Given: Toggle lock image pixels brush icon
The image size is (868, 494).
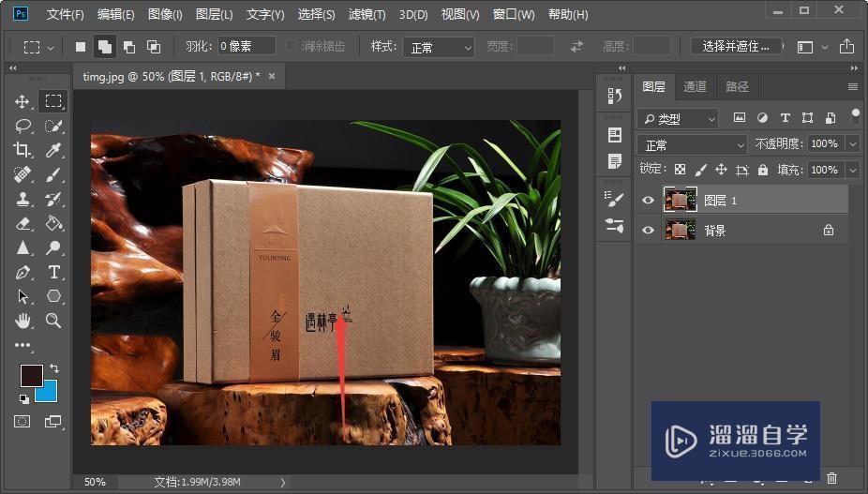Looking at the screenshot, I should click(x=700, y=170).
